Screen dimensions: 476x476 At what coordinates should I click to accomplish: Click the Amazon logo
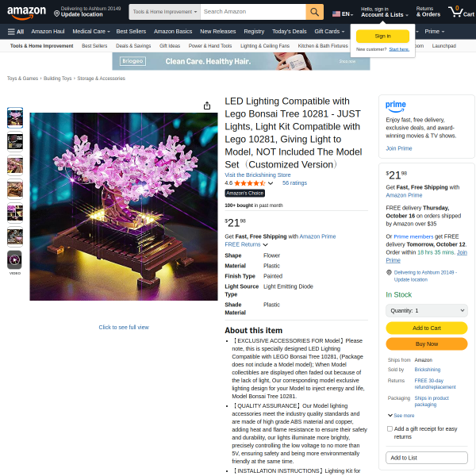coord(26,13)
